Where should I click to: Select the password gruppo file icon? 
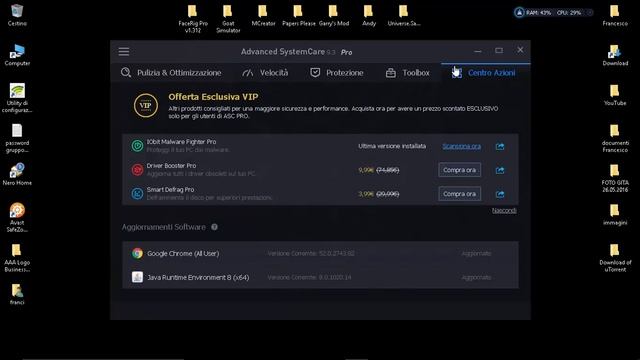(17, 138)
